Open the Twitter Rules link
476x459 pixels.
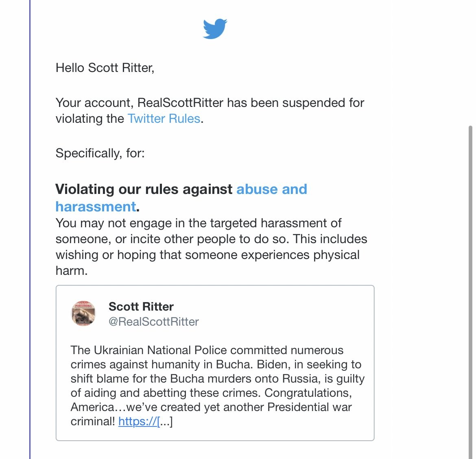click(164, 119)
